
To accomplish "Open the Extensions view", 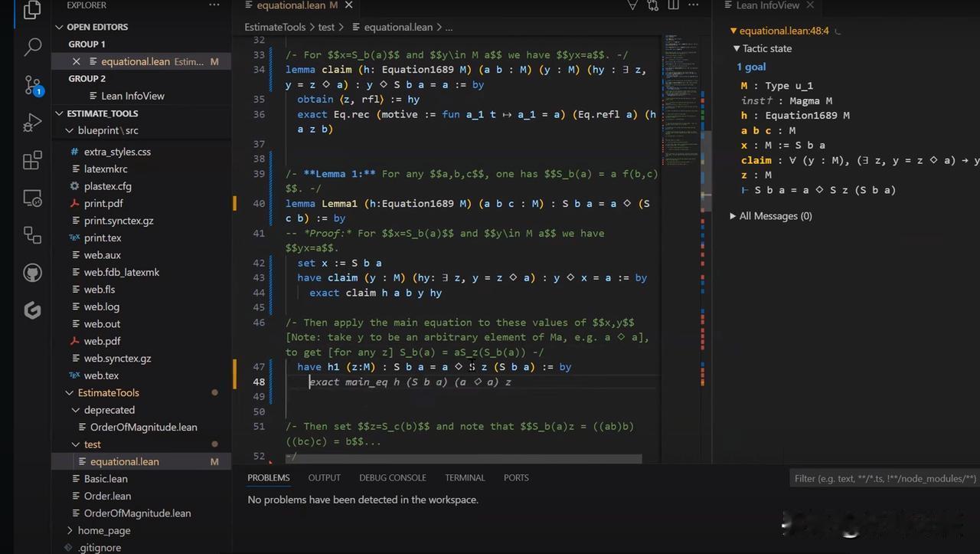I will tap(32, 160).
